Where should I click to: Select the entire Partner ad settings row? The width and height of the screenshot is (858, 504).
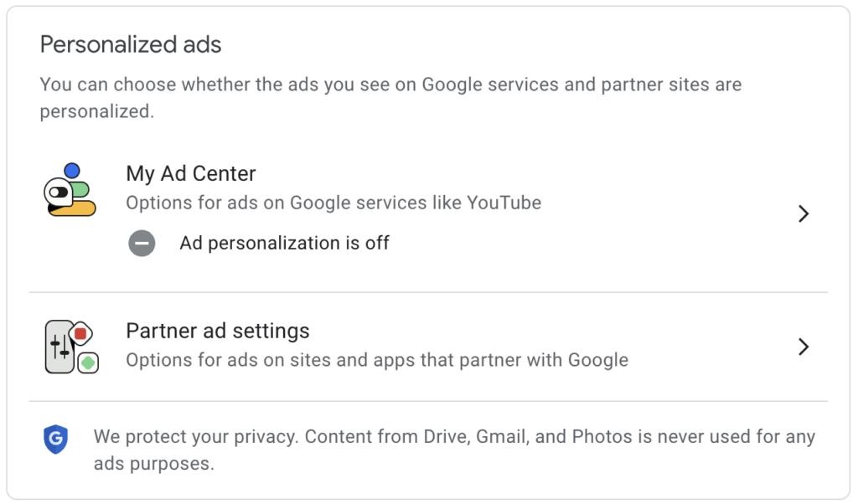click(x=429, y=346)
